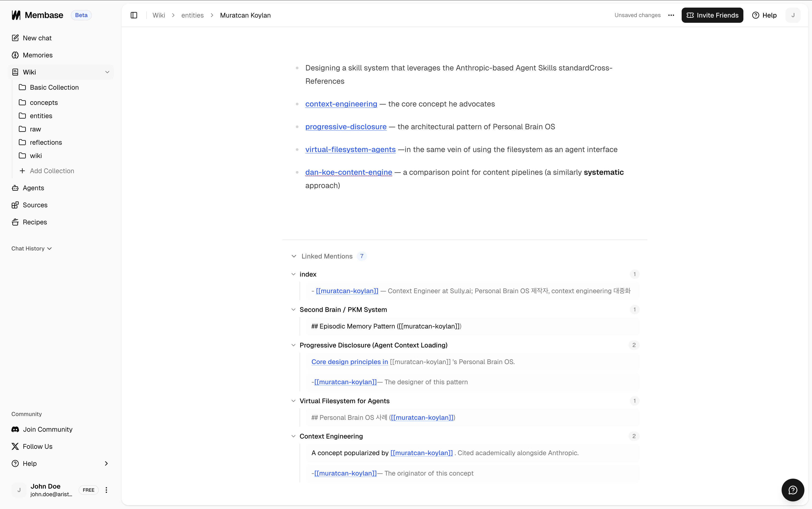
Task: Click the John Doe avatar thumbnail
Action: (19, 490)
